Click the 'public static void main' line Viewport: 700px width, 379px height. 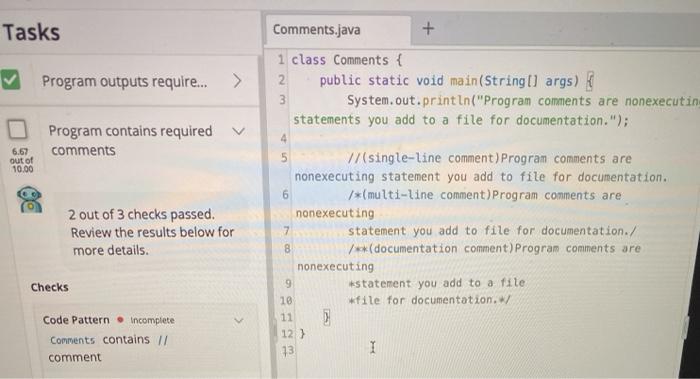pos(456,81)
